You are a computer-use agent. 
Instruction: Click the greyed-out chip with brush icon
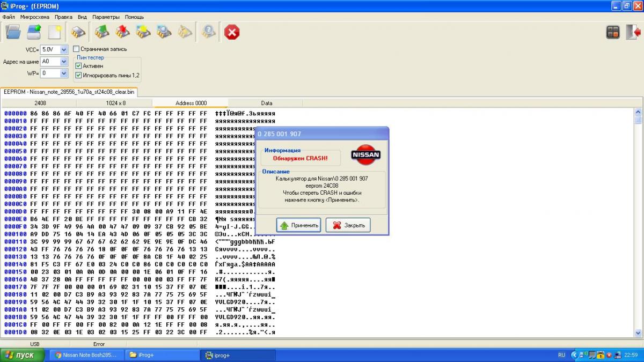(x=185, y=32)
